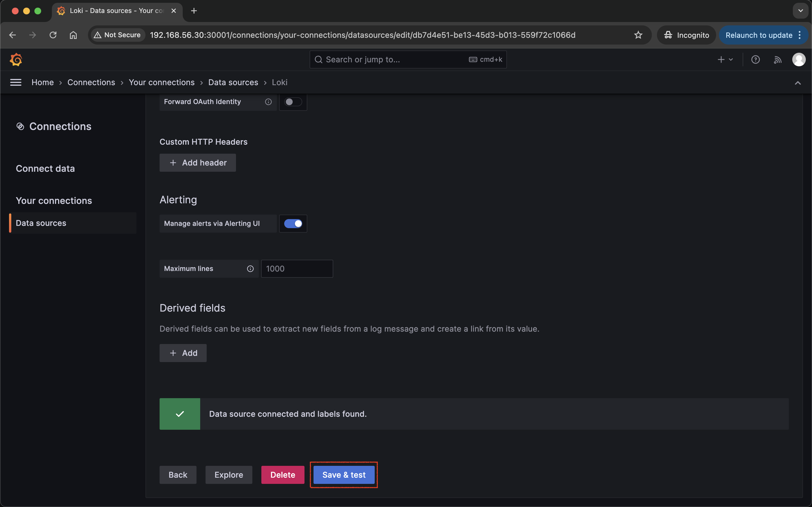The width and height of the screenshot is (812, 507).
Task: Reload the page with the refresh icon
Action: 53,35
